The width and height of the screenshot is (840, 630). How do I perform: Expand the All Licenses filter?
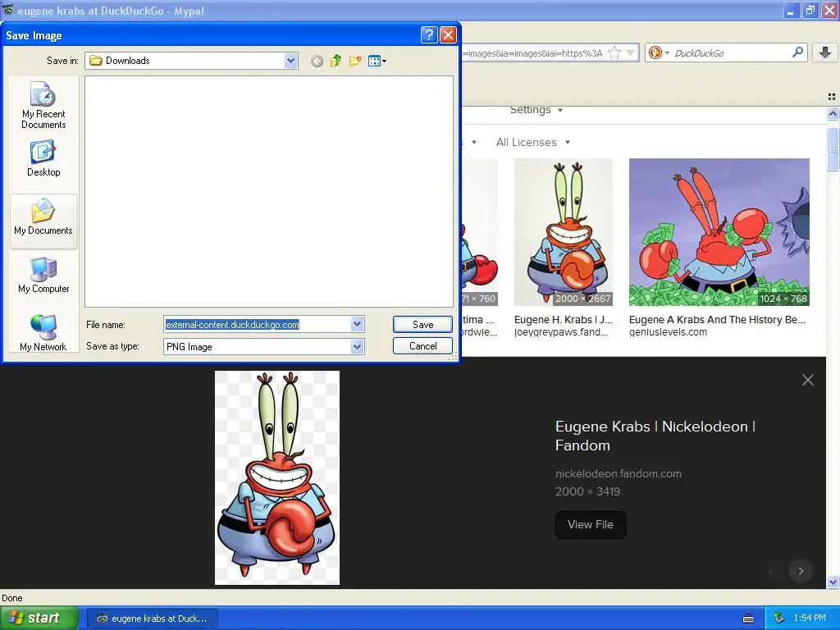pyautogui.click(x=533, y=143)
